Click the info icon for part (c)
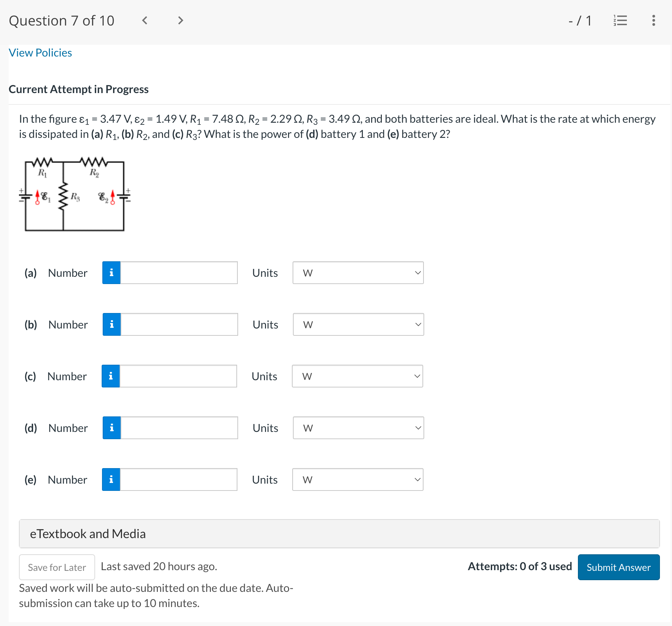 click(111, 376)
